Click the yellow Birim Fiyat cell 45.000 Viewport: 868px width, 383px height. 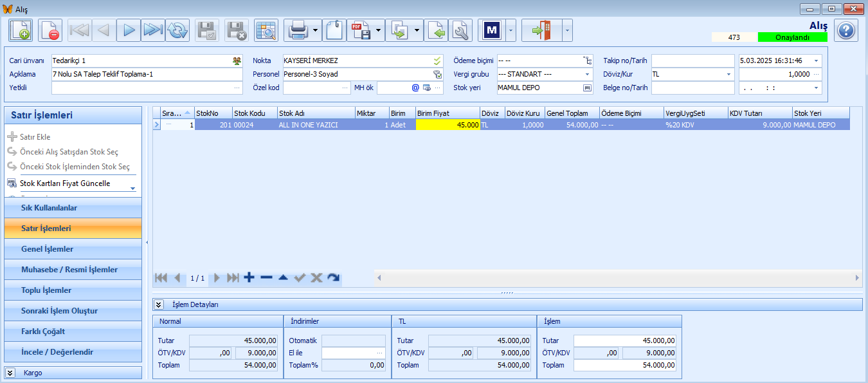tap(448, 125)
